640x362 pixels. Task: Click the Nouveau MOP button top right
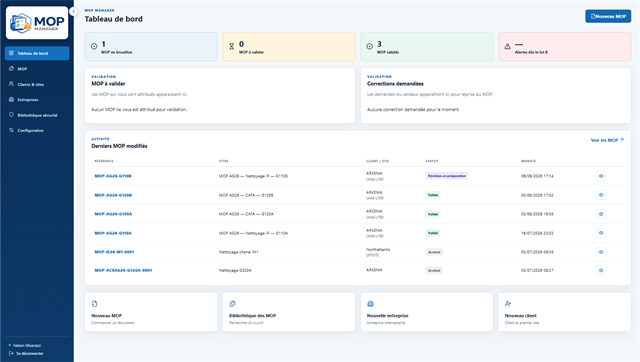(608, 16)
